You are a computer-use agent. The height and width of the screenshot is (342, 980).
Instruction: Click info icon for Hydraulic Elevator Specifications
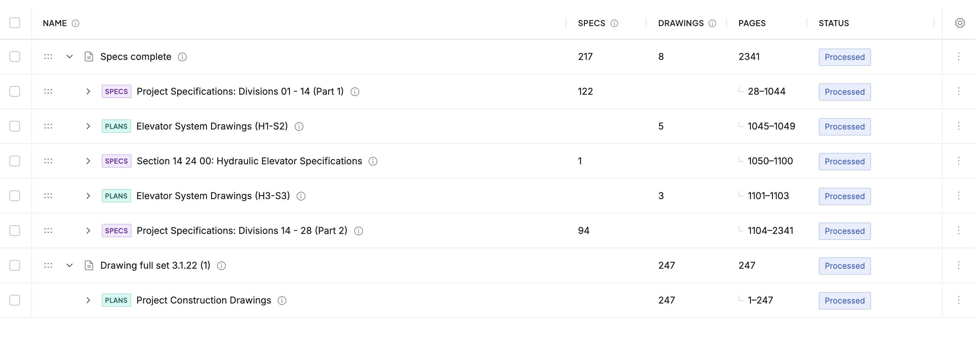[373, 161]
